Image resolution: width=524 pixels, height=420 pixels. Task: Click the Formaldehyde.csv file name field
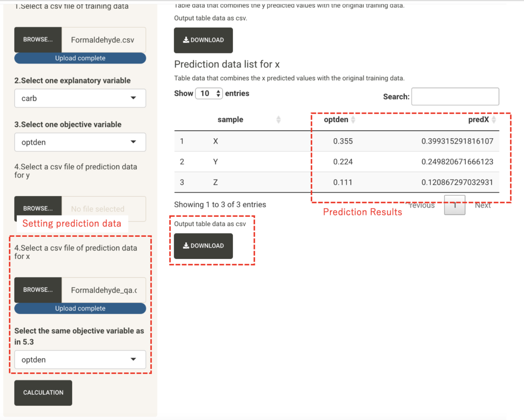coord(103,39)
